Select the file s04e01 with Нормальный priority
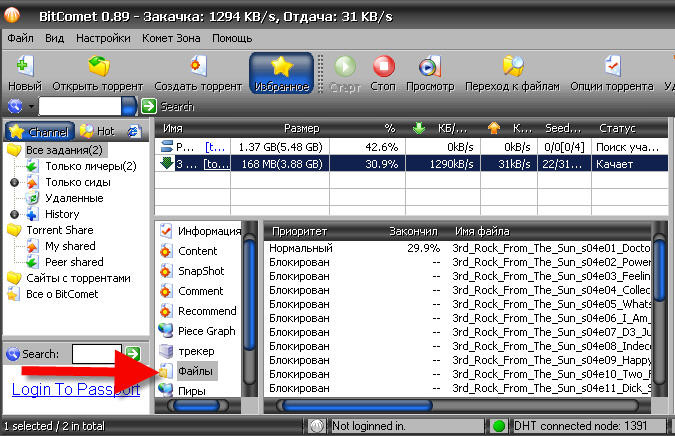This screenshot has width=675, height=436. pyautogui.click(x=458, y=248)
